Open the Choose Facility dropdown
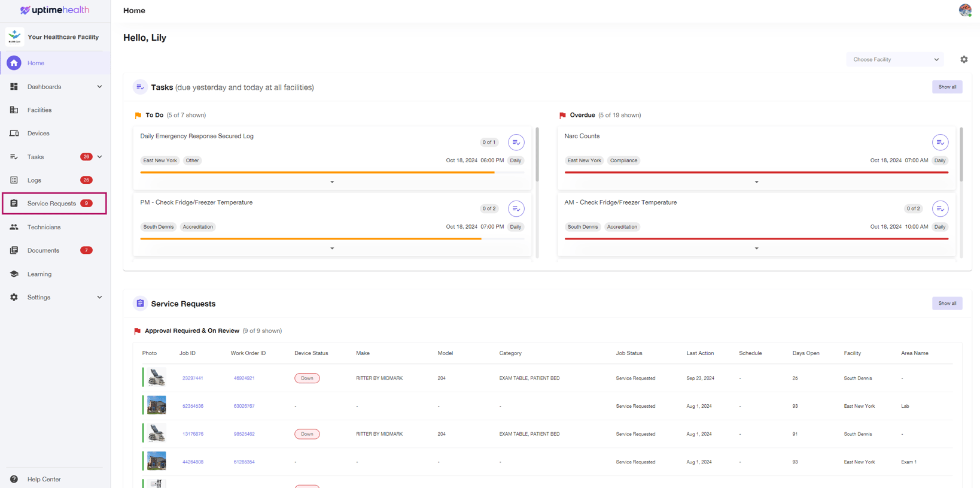 (x=894, y=59)
